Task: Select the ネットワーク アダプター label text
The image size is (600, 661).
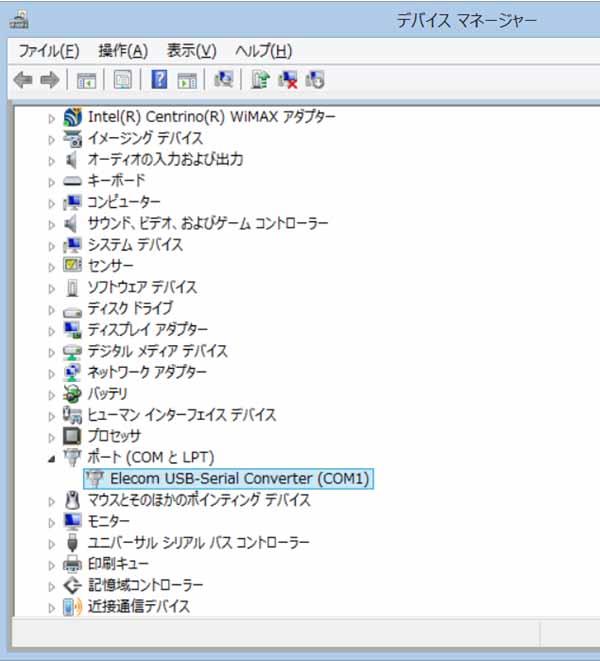Action: [x=147, y=372]
